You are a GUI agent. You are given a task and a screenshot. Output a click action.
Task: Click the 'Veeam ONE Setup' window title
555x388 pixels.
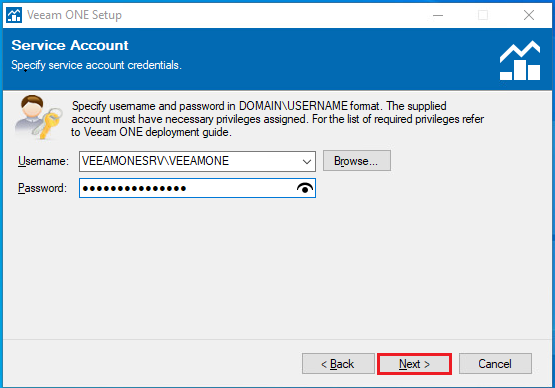click(x=74, y=15)
